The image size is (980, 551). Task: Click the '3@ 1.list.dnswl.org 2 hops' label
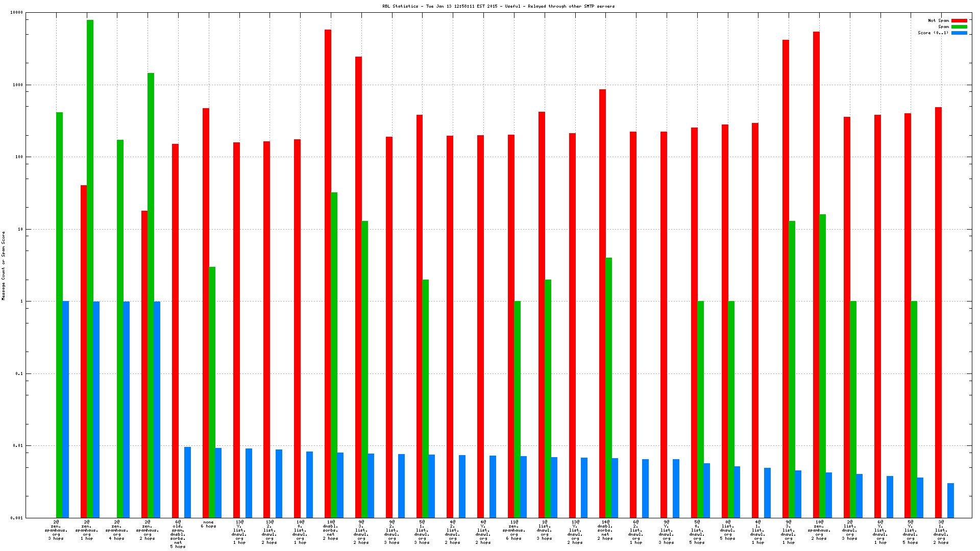941,532
